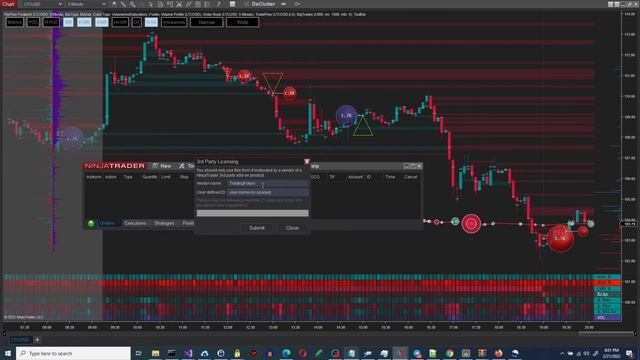Open the minute interval selector dropdown

coord(86,4)
